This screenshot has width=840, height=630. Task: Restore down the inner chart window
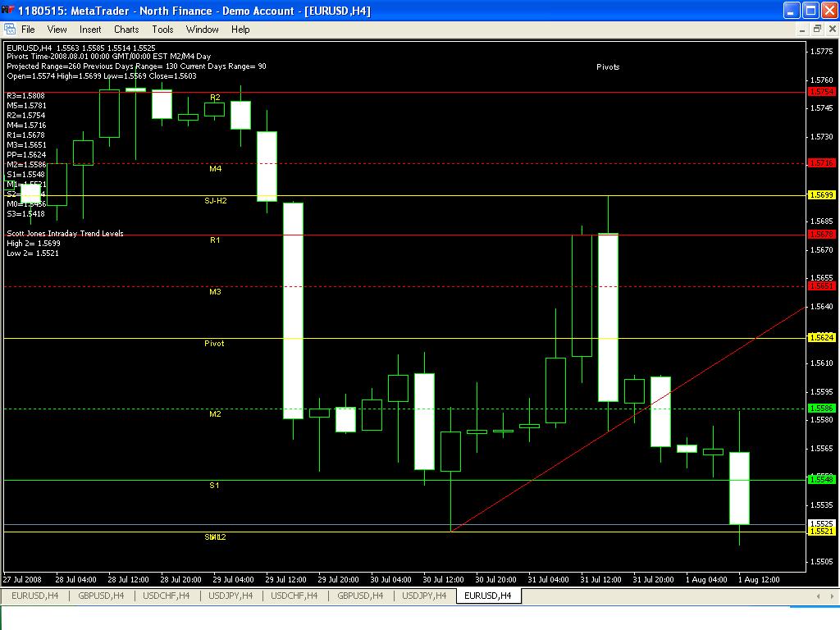[816, 29]
